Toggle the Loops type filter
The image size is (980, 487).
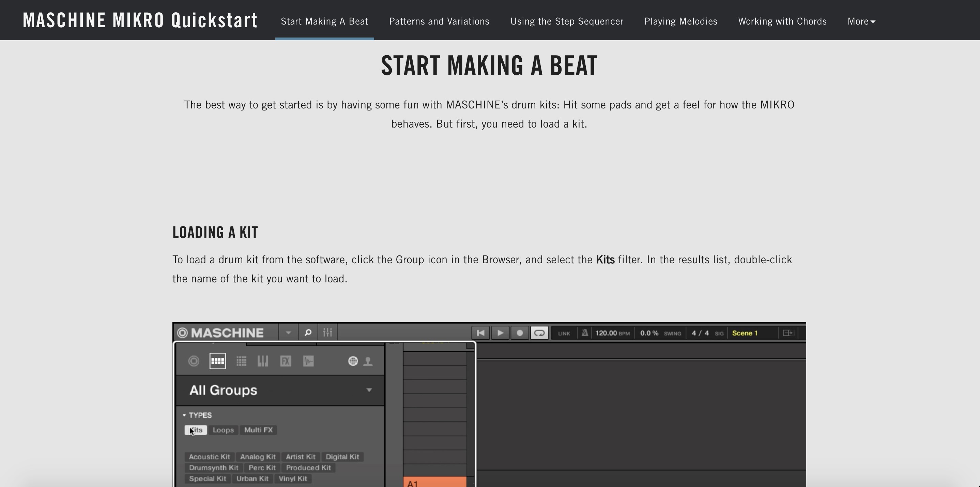pyautogui.click(x=223, y=430)
